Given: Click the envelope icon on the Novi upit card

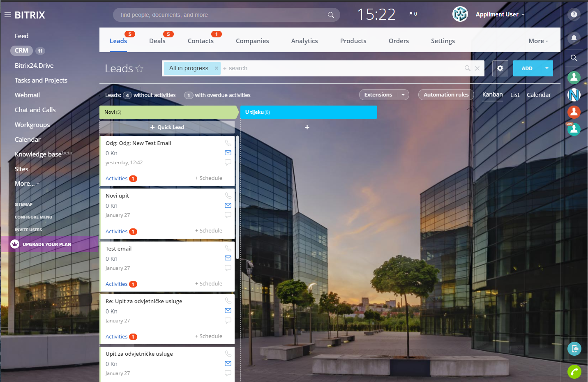Looking at the screenshot, I should click(x=228, y=205).
